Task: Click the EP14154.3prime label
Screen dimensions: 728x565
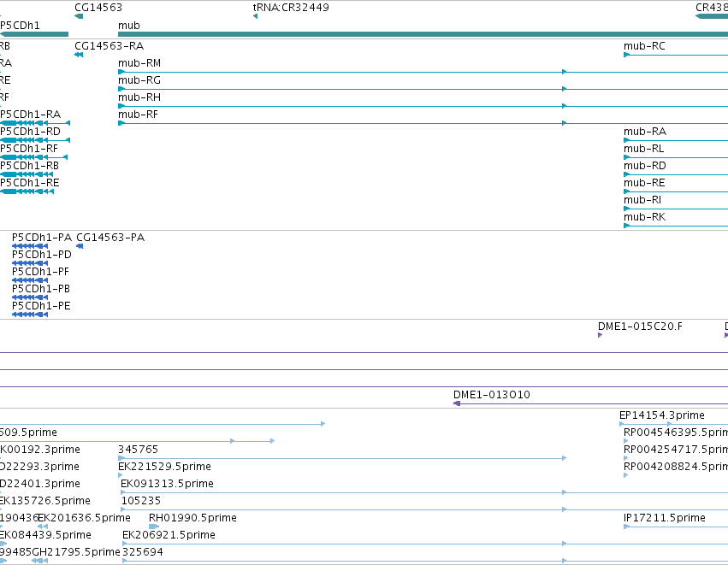Action: (662, 415)
